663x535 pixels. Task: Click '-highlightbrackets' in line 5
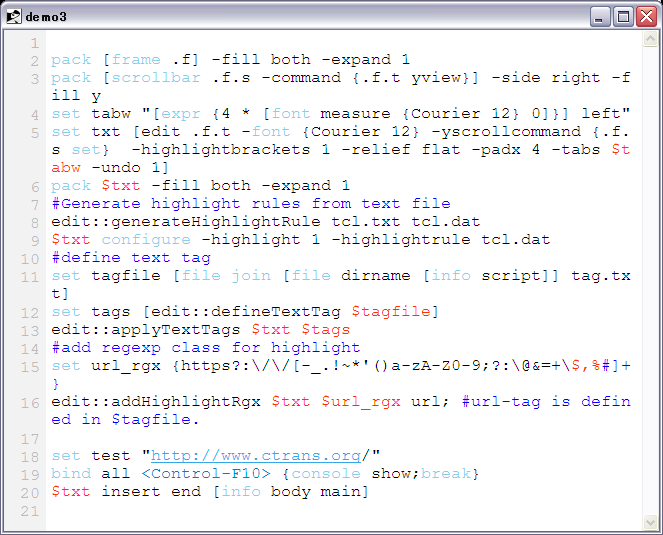coord(220,150)
